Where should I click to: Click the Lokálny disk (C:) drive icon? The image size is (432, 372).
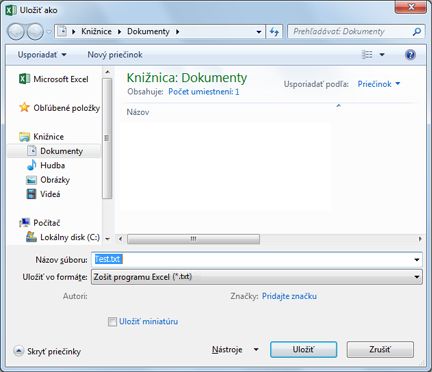click(x=31, y=237)
